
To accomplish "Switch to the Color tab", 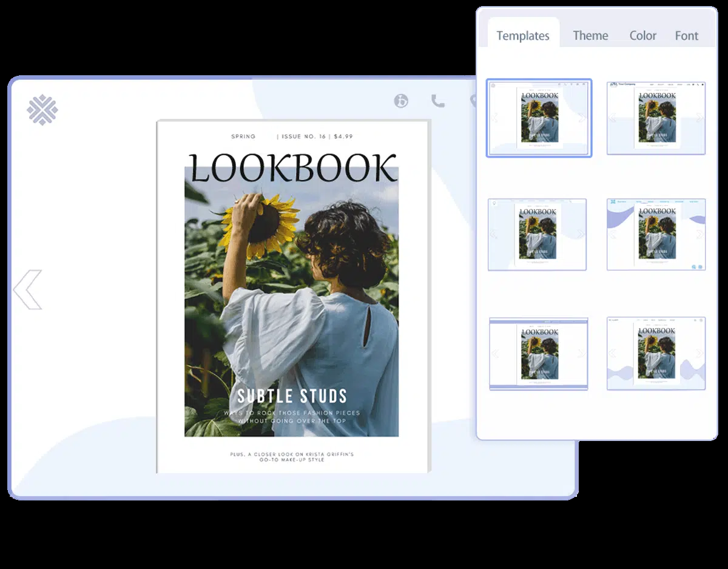I will click(642, 36).
